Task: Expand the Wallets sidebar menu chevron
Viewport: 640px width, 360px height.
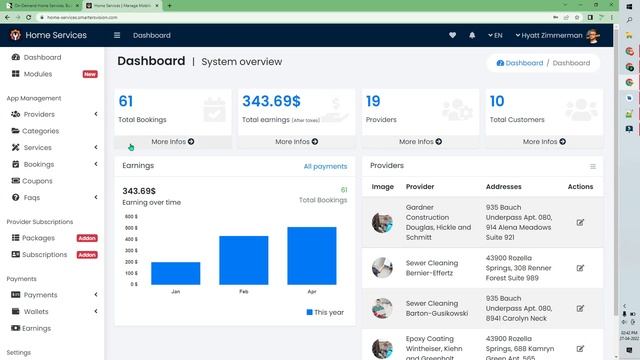Action: [96, 311]
